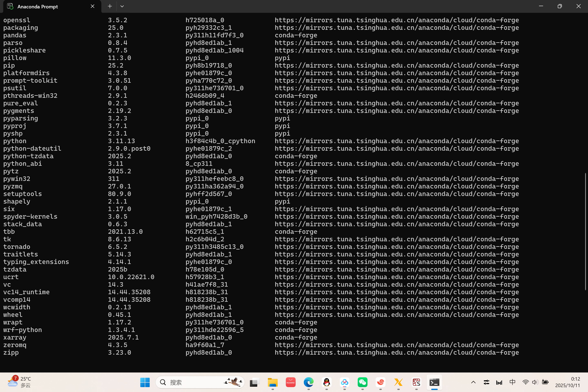
Task: Launch the Huawei app store icon
Action: [291, 382]
